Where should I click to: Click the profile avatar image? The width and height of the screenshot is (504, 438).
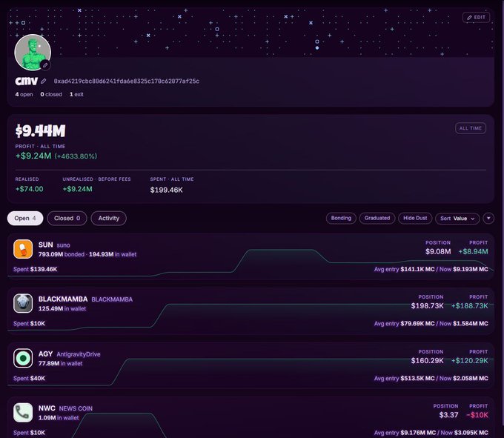coord(33,52)
